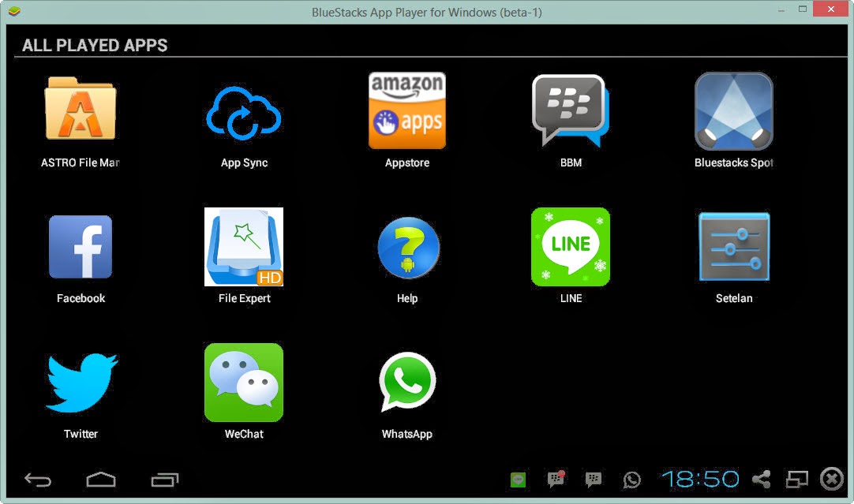854x504 pixels.
Task: Click the "Help" label text
Action: pos(406,298)
